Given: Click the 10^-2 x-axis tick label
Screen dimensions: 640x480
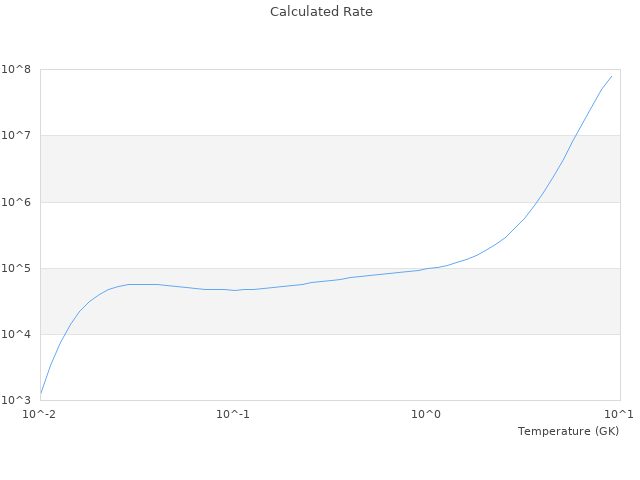Looking at the screenshot, I should pos(40,414).
